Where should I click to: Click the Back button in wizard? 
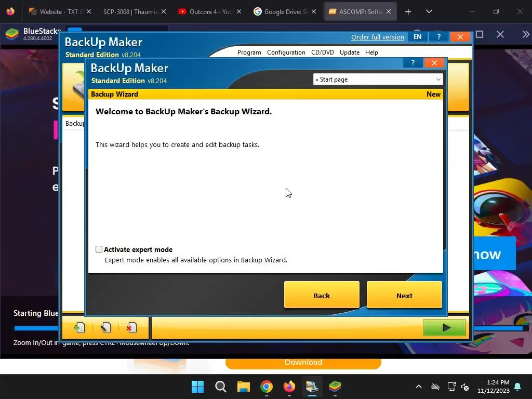(x=321, y=295)
